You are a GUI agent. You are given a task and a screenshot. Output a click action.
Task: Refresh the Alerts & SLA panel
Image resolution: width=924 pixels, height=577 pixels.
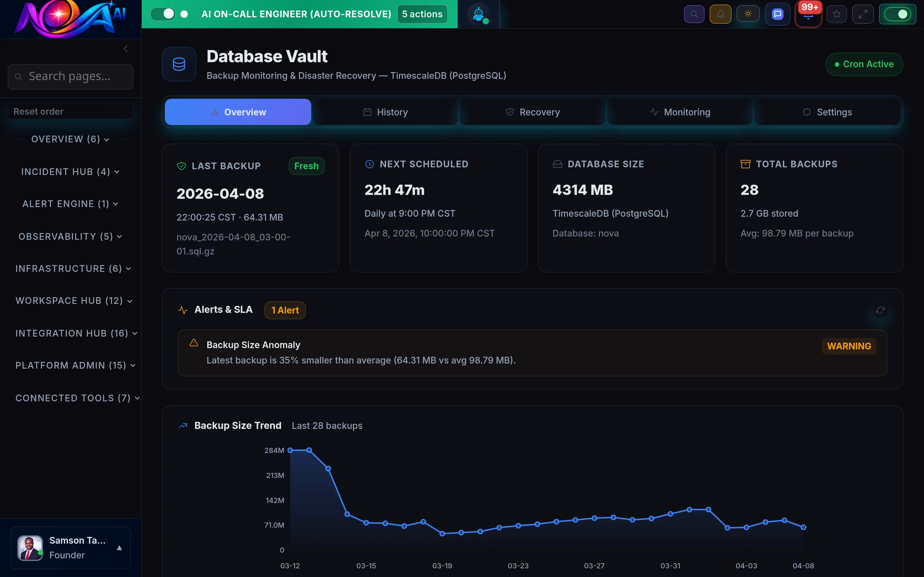click(880, 310)
